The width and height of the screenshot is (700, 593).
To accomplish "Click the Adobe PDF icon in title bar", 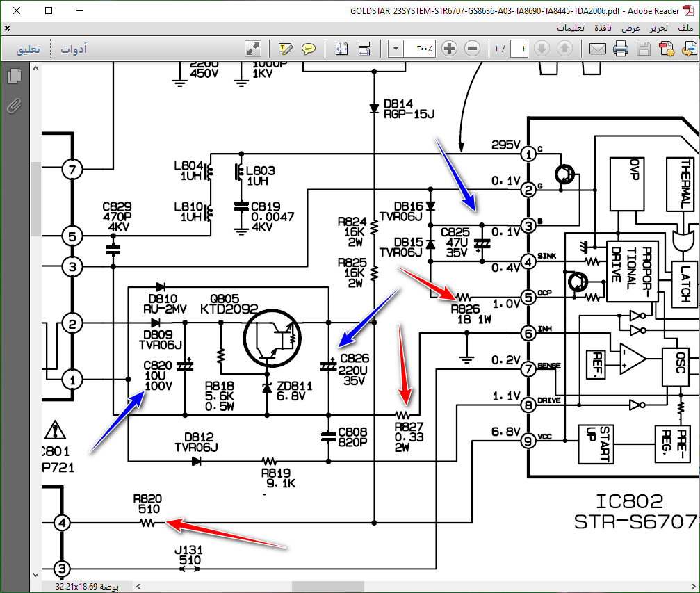I will point(688,10).
